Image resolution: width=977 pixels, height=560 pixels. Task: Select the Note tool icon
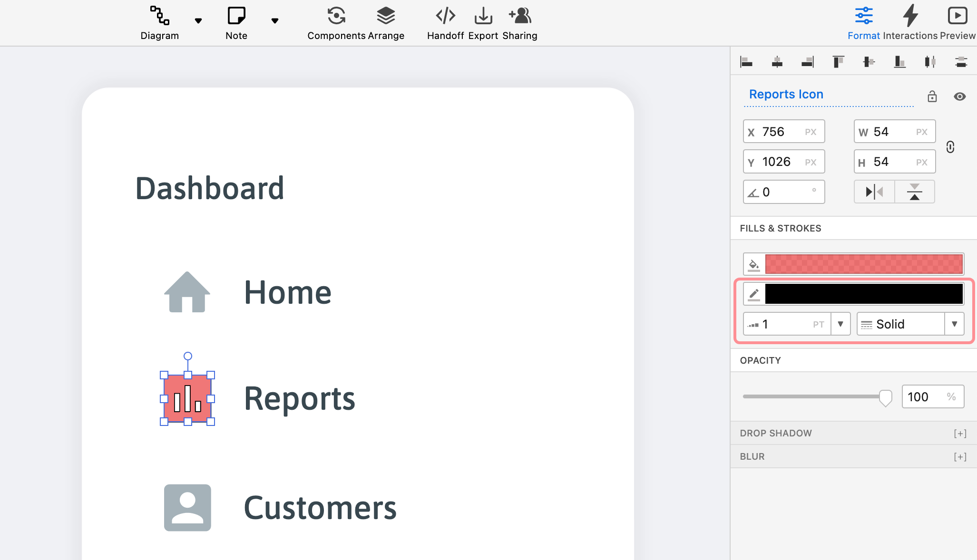tap(236, 16)
